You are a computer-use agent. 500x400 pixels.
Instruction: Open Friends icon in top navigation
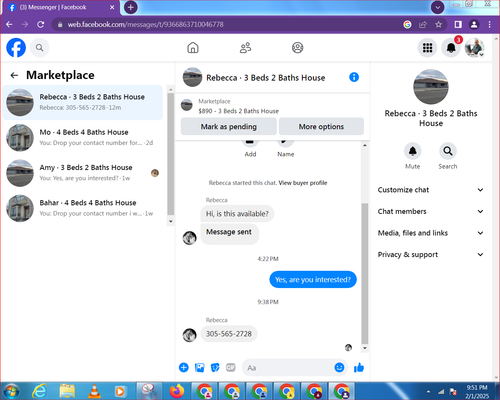(x=246, y=48)
